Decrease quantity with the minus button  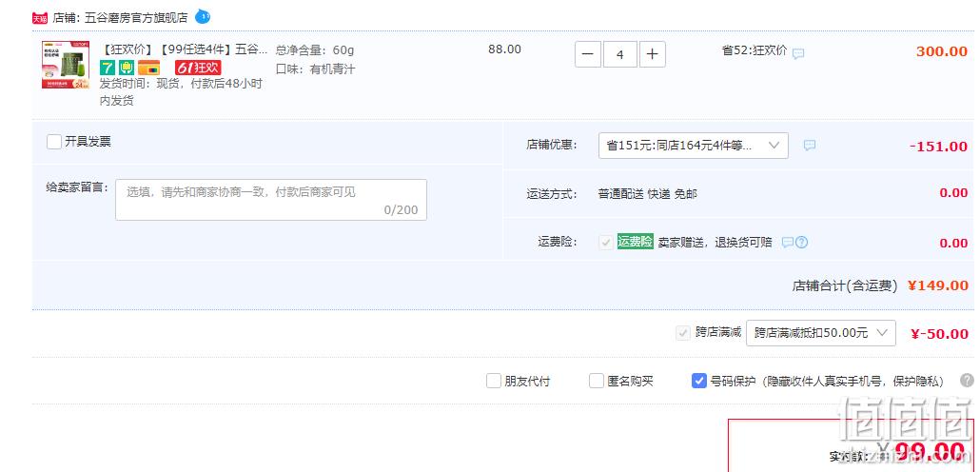coord(587,54)
